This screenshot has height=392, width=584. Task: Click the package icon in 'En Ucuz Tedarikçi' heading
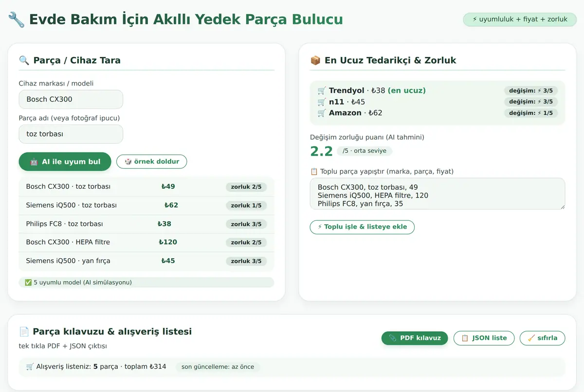[315, 60]
